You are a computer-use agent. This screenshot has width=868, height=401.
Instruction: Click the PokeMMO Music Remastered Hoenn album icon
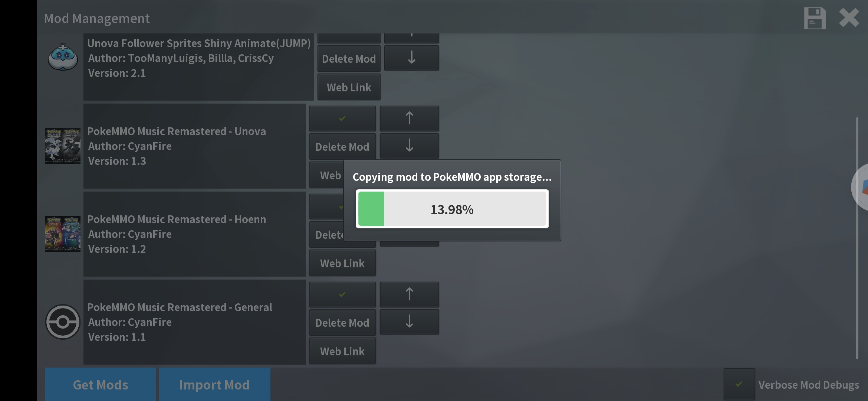click(x=63, y=233)
